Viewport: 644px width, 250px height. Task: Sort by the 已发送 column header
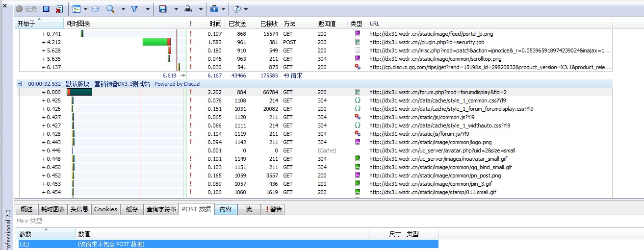(x=236, y=24)
